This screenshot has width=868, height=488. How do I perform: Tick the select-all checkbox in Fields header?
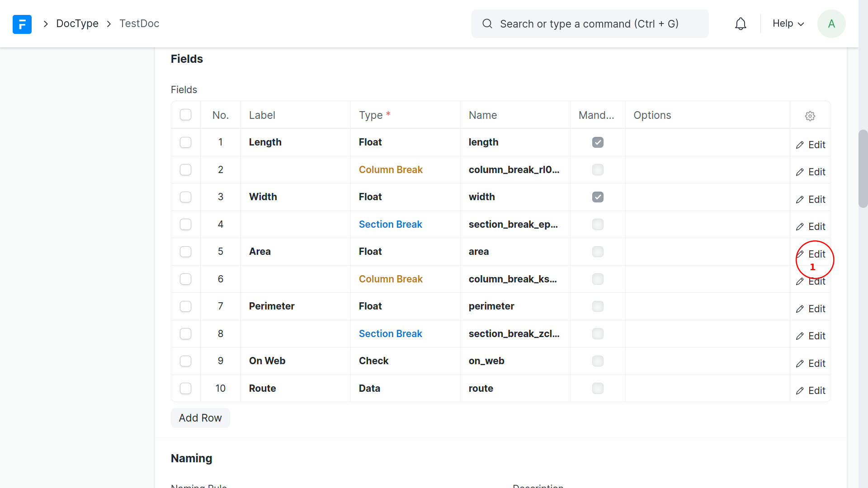click(185, 115)
